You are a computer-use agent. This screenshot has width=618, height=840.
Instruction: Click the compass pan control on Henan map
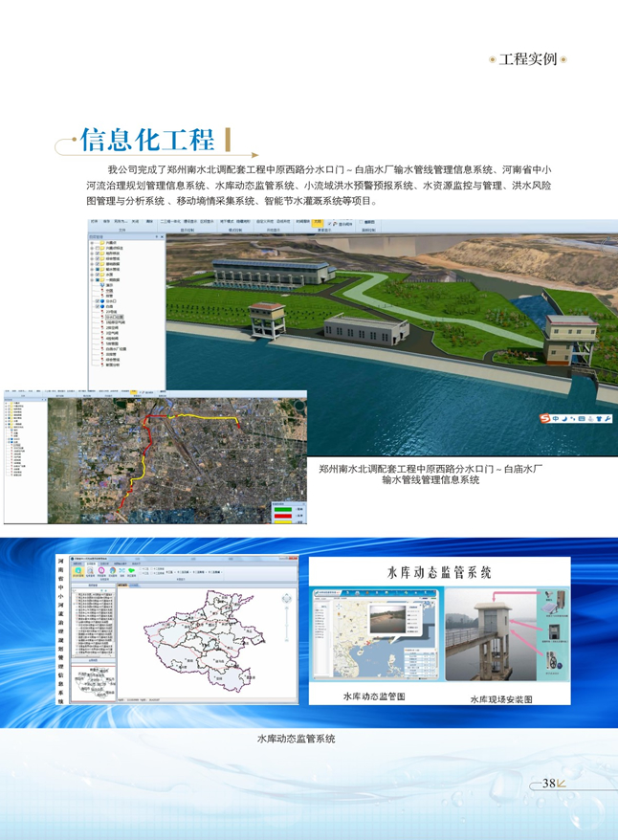click(284, 599)
